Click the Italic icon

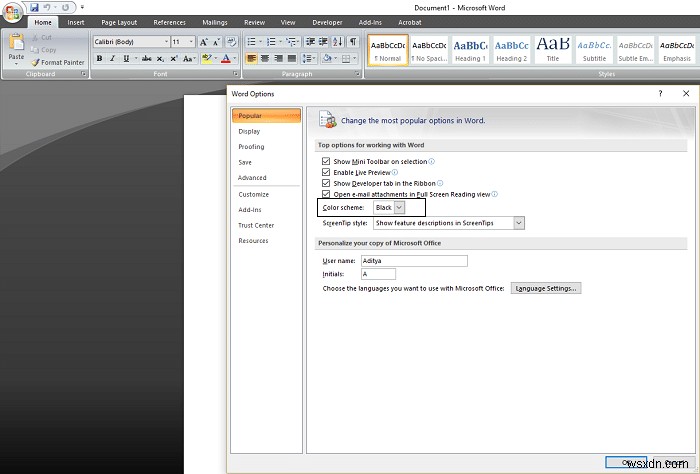112,59
